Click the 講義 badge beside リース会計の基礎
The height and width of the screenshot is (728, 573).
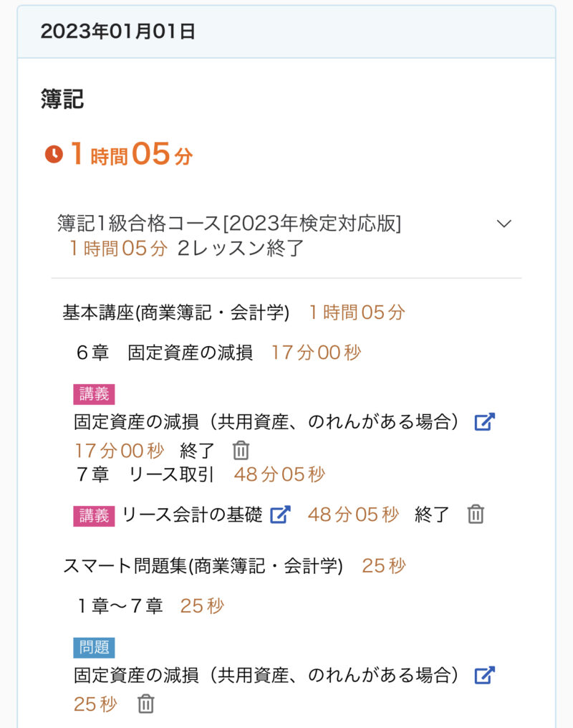click(94, 515)
